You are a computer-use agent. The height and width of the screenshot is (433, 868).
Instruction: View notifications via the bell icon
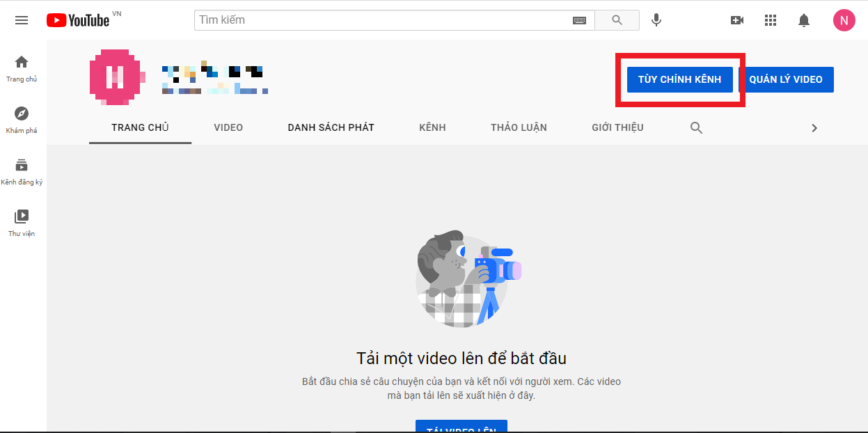(x=804, y=20)
